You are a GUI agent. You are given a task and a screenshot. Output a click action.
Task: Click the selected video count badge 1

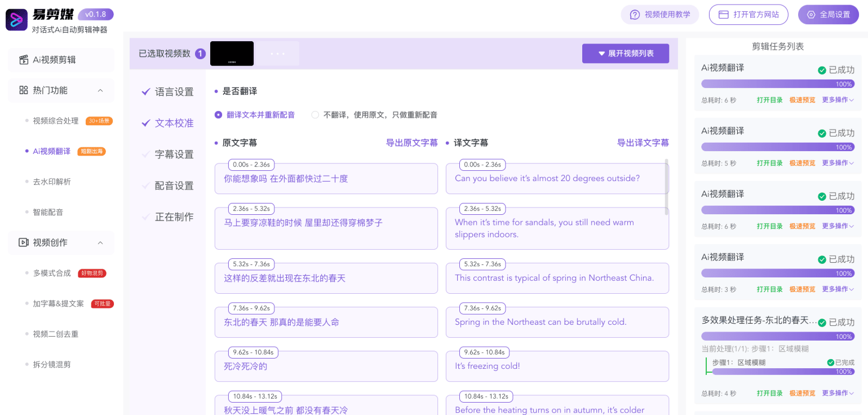click(x=200, y=54)
